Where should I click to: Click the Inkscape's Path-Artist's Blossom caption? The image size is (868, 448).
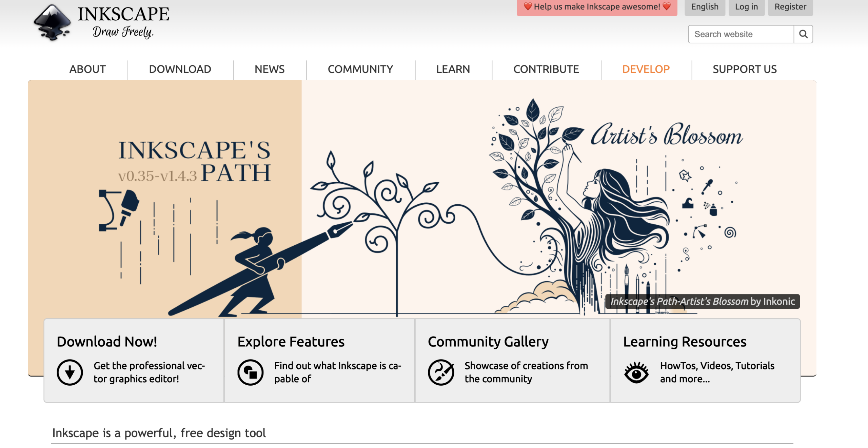[703, 301]
